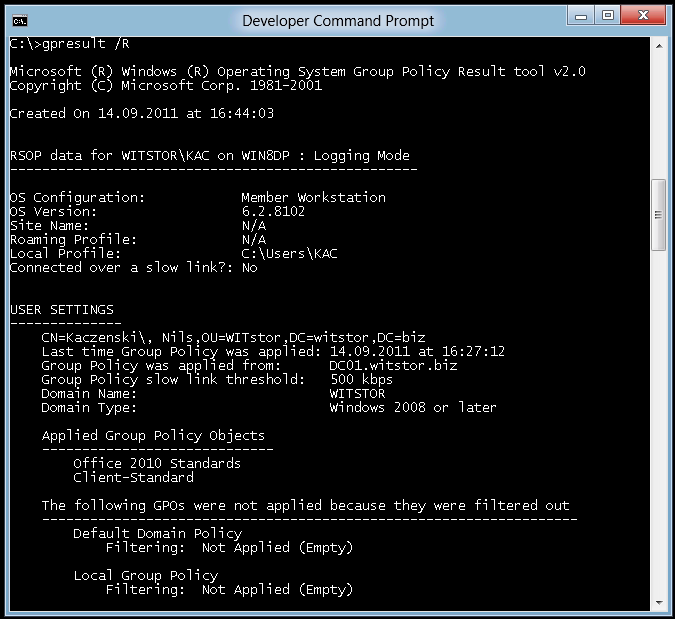The width and height of the screenshot is (675, 619).
Task: Click 'Last time Group Policy was applied' line
Action: tap(273, 351)
